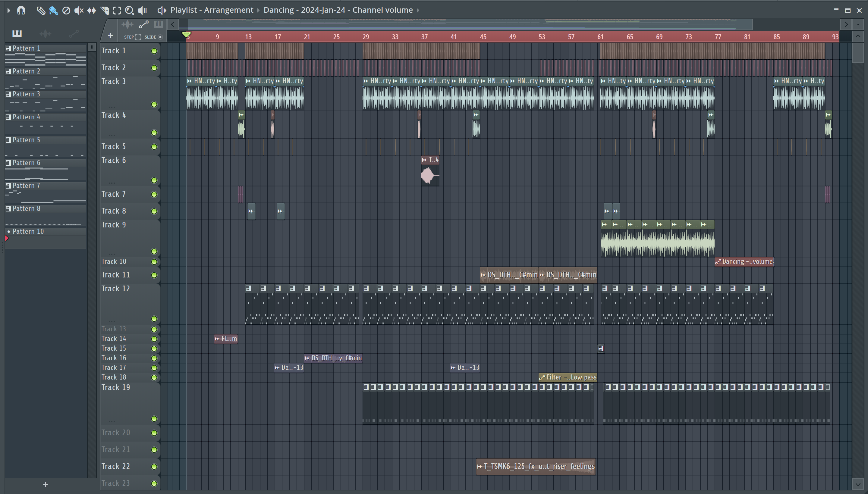Mute Track 2 with its green LED
The width and height of the screenshot is (868, 494).
pos(154,68)
